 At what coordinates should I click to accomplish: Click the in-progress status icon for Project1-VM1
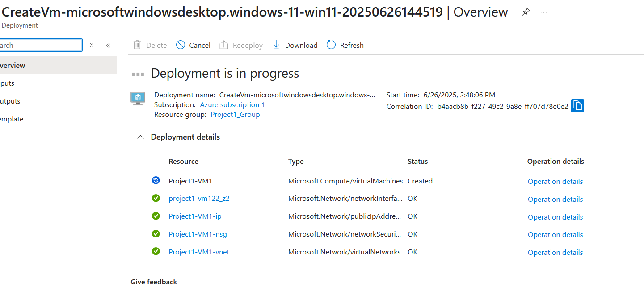156,180
